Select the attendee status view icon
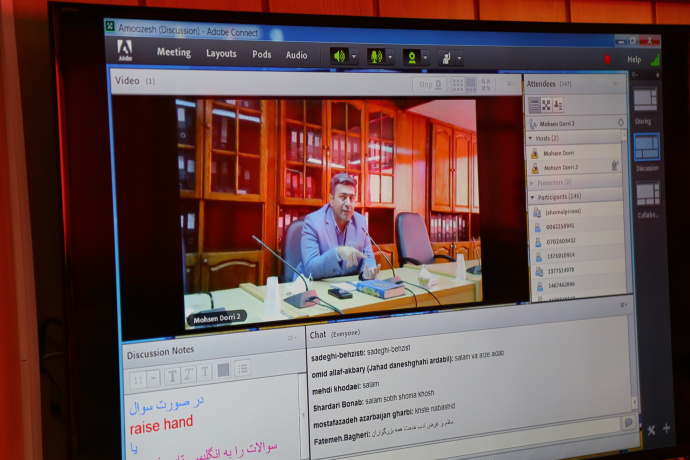 pyautogui.click(x=557, y=105)
